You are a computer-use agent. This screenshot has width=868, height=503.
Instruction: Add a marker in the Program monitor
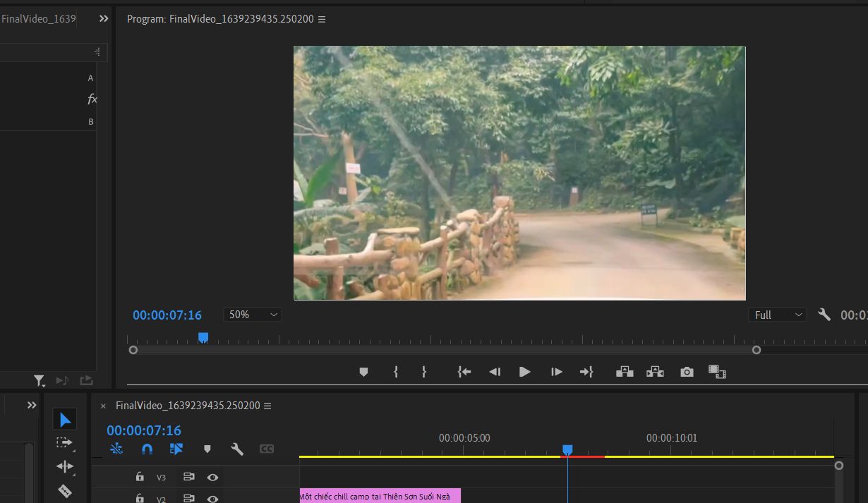point(363,372)
